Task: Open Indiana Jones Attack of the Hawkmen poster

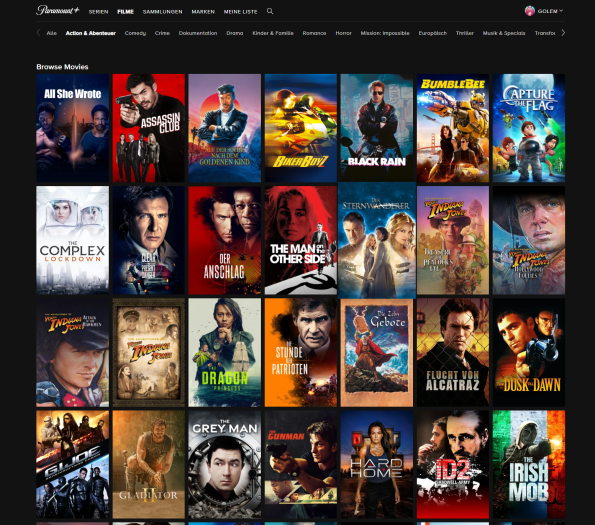Action: pyautogui.click(x=72, y=352)
